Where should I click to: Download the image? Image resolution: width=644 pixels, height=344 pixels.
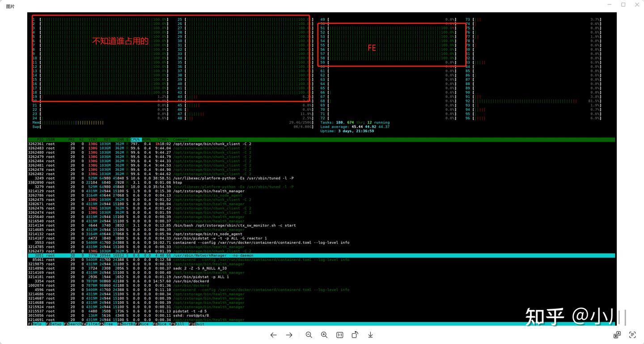tap(370, 335)
